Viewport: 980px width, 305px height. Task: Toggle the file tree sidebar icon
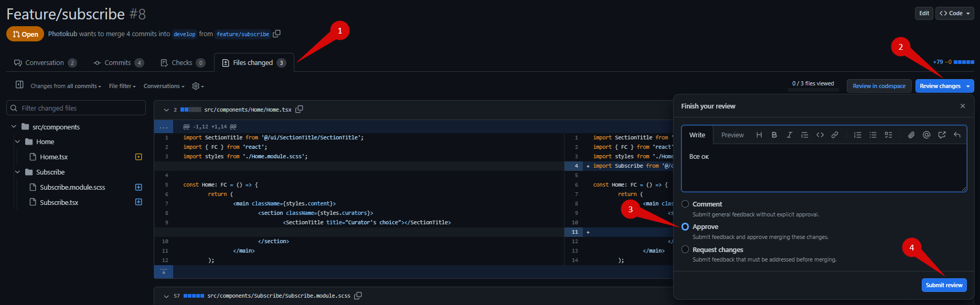tap(19, 85)
